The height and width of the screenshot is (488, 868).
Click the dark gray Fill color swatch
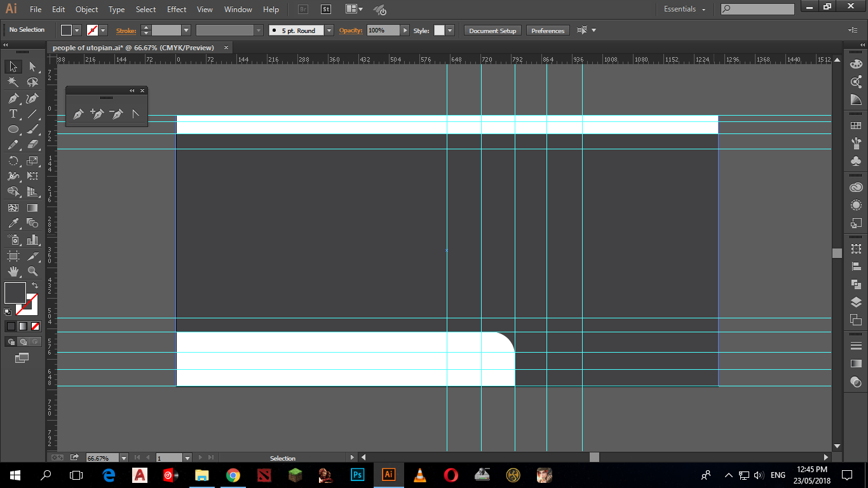coord(15,293)
